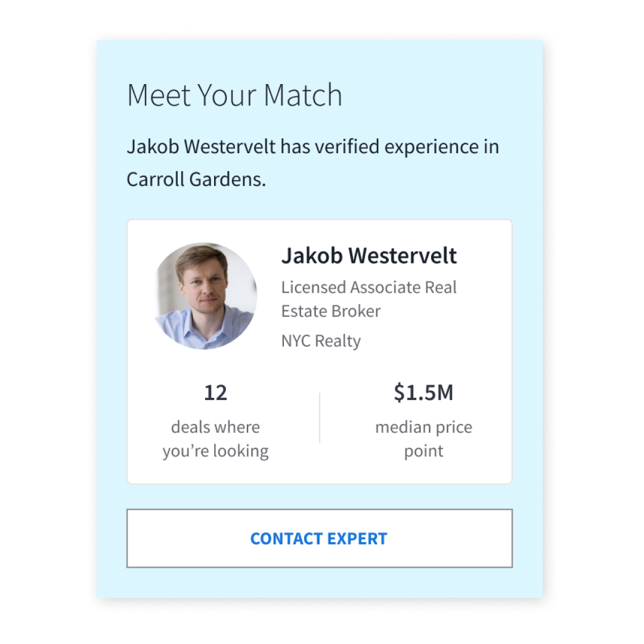Click the deals where you're looking label
The height and width of the screenshot is (644, 644).
click(216, 439)
